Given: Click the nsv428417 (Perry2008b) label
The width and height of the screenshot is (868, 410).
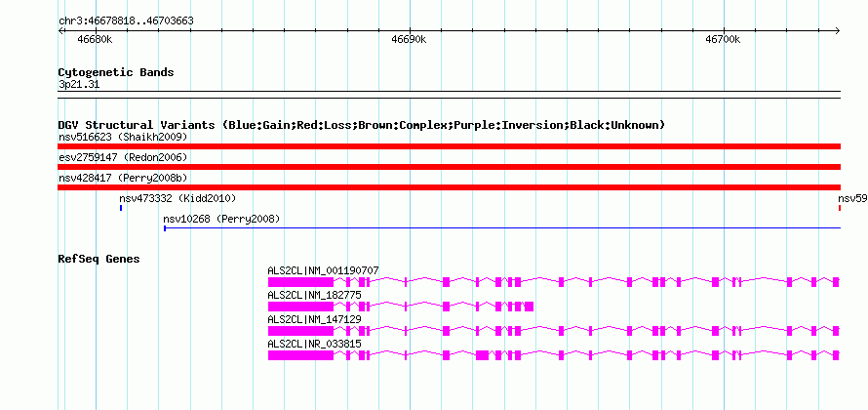Looking at the screenshot, I should pos(123,178).
